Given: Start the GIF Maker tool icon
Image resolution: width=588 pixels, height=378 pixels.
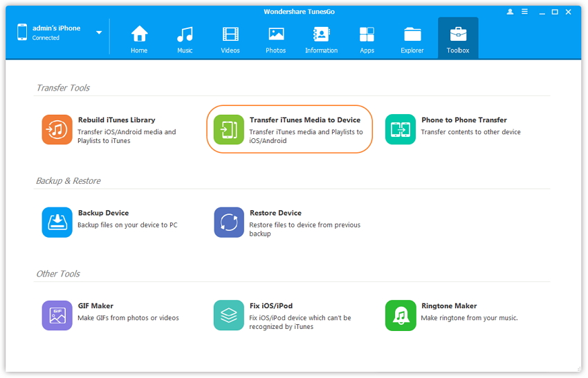Looking at the screenshot, I should pos(57,315).
